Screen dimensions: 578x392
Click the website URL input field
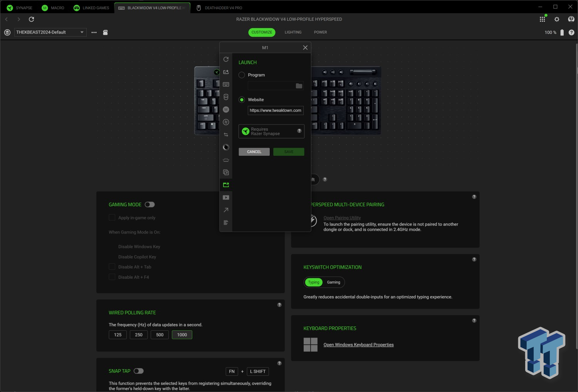click(276, 111)
